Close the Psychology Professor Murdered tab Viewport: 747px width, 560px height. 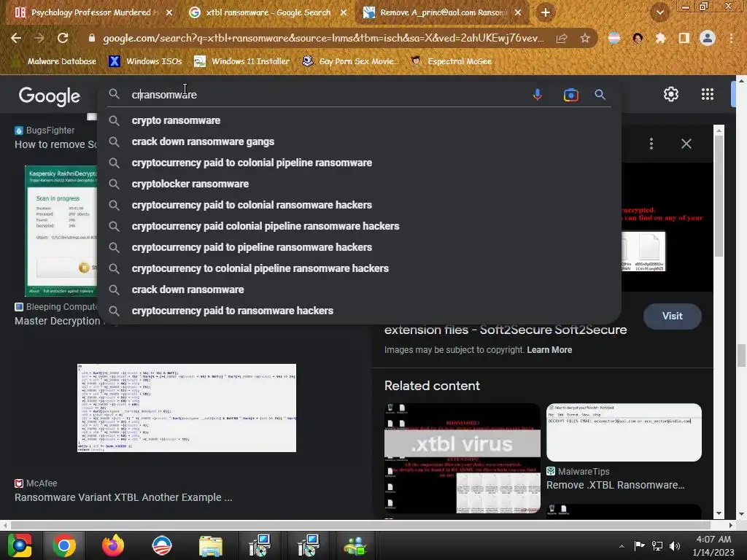tap(169, 12)
